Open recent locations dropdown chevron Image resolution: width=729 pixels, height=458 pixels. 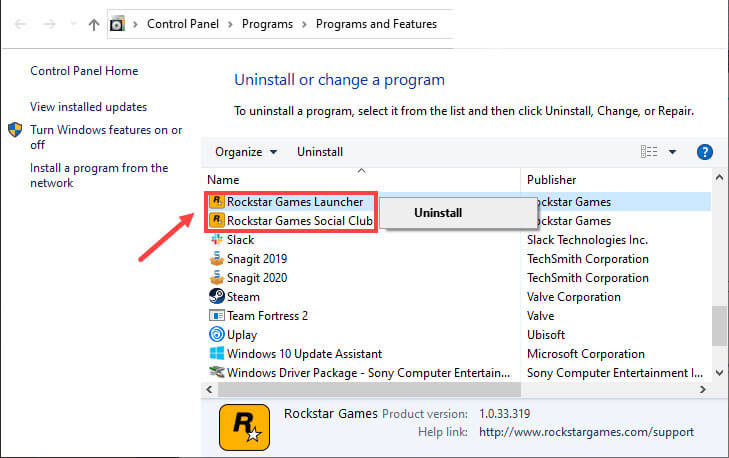(73, 24)
